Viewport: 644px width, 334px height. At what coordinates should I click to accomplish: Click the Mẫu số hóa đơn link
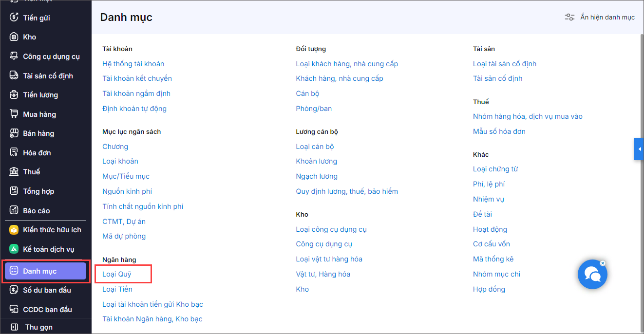click(x=499, y=131)
